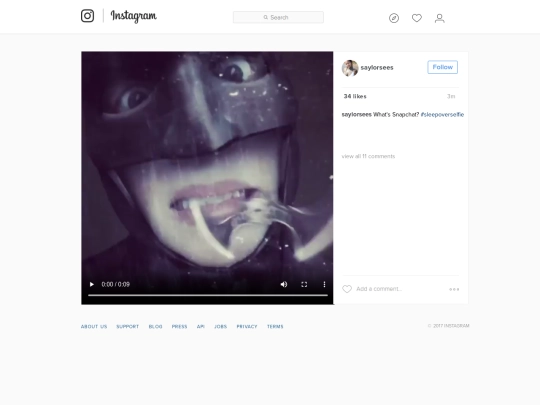Mute the video volume
540x405 pixels.
click(x=284, y=284)
